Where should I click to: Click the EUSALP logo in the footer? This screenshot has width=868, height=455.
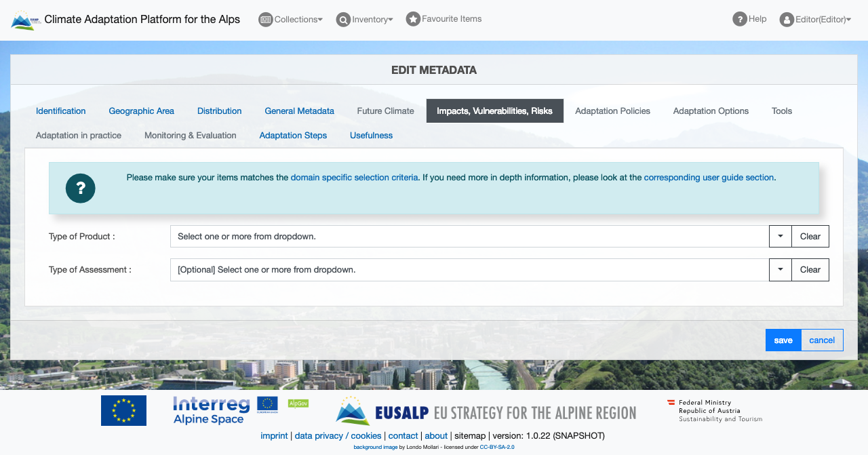pos(486,412)
